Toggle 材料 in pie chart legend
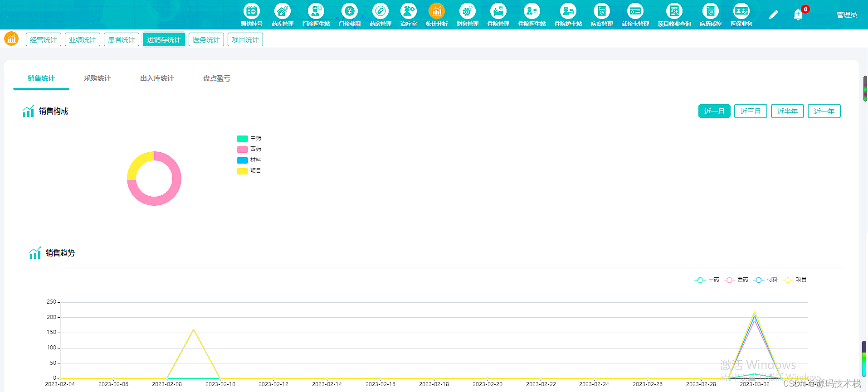 249,160
